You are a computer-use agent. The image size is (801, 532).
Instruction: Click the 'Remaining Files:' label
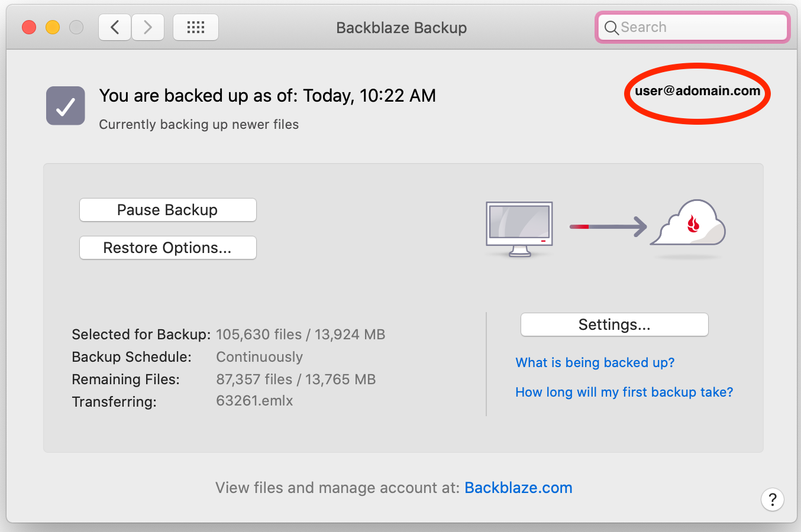tap(125, 379)
